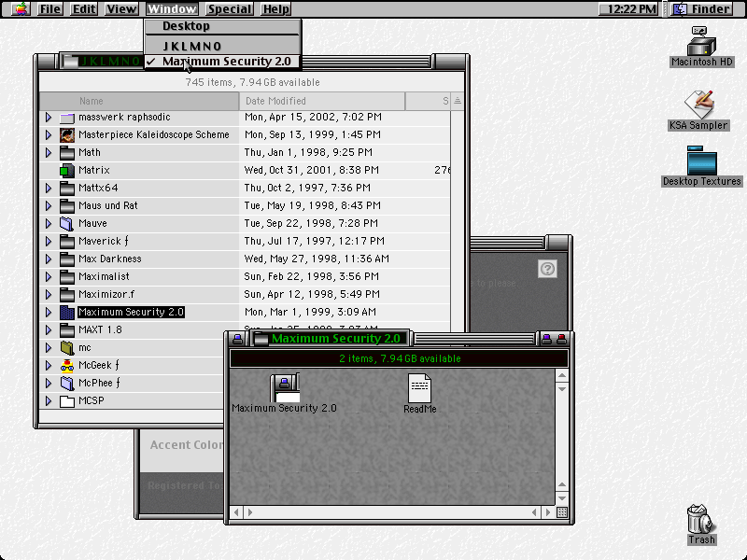Click the Maus und Rat folder icon
The width and height of the screenshot is (747, 560).
[x=67, y=205]
